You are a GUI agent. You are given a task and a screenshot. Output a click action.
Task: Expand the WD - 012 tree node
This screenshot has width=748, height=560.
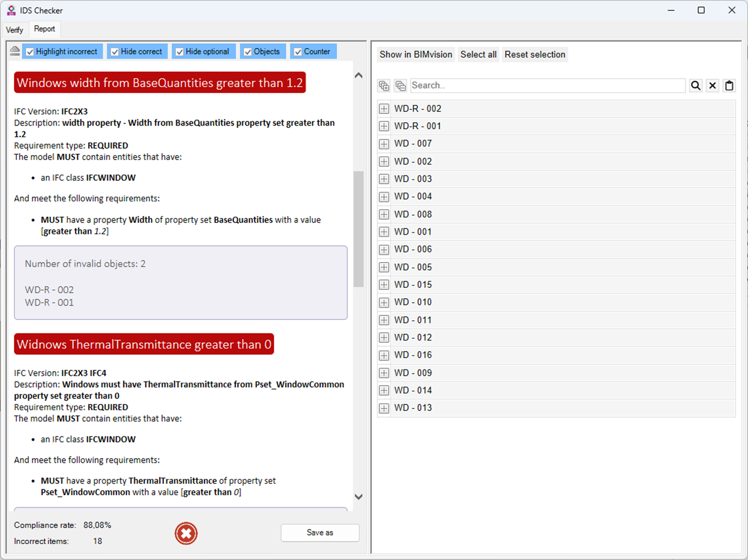pos(384,338)
